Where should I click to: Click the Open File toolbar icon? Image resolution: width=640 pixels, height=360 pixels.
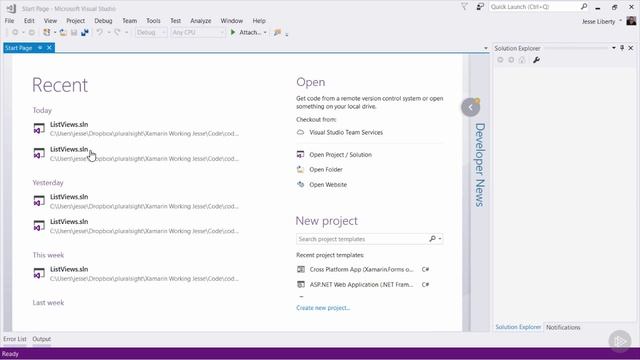click(x=63, y=32)
